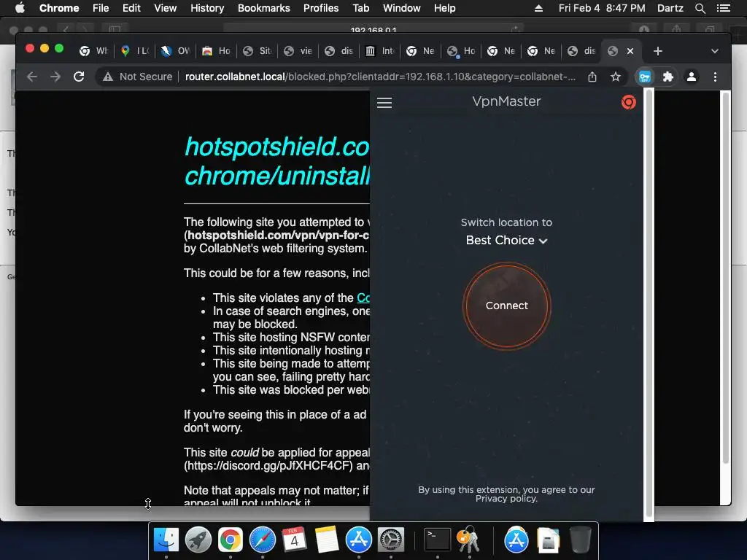Open the Privacy policy link

click(x=506, y=499)
